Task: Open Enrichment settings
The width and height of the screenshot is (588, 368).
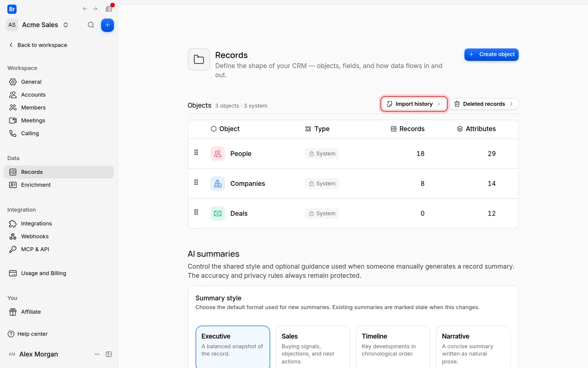Action: 59,185
